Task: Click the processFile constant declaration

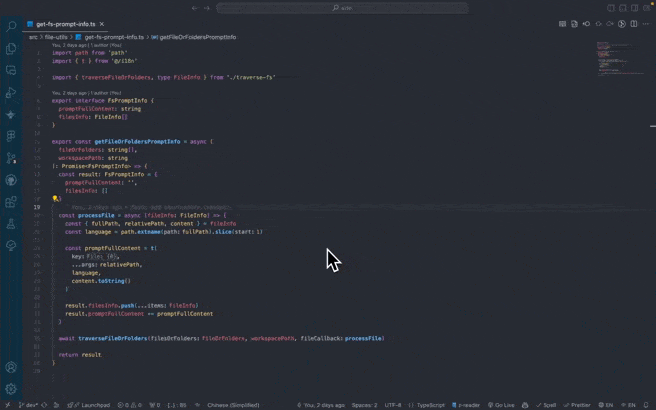Action: pyautogui.click(x=96, y=215)
